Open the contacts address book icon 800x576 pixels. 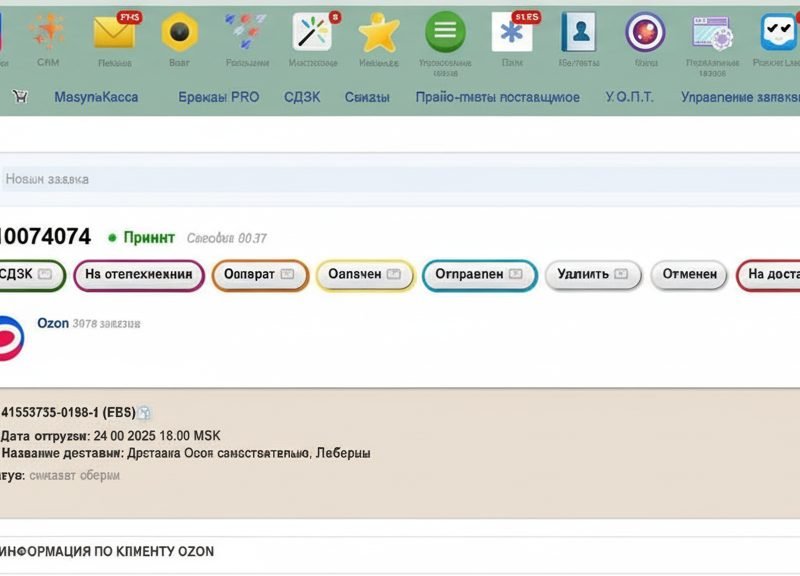click(579, 32)
